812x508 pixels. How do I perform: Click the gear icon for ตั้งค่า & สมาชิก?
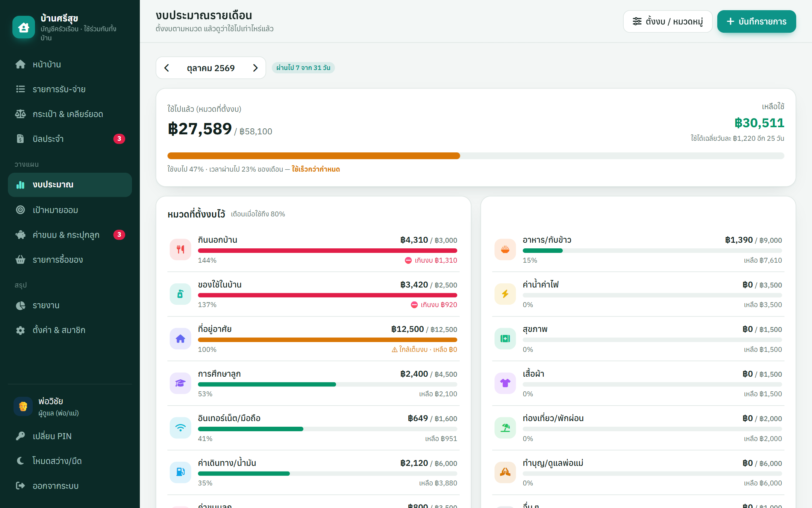(x=20, y=330)
